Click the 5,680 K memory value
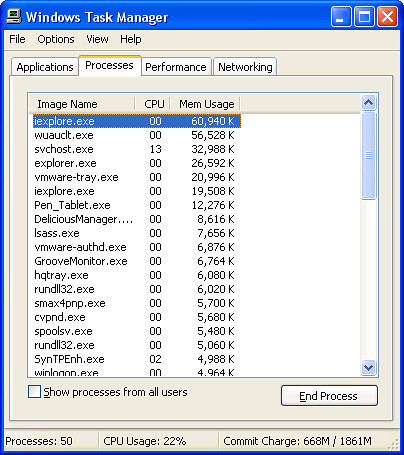 click(x=216, y=317)
